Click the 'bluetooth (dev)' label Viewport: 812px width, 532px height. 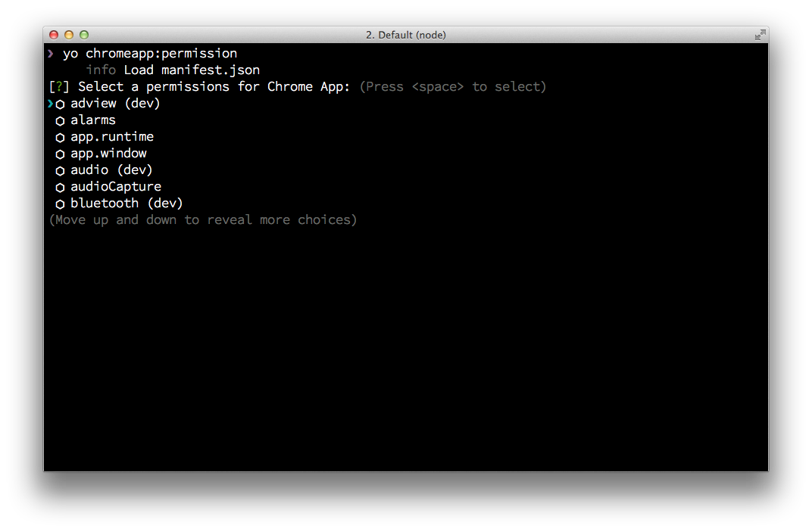pos(126,203)
